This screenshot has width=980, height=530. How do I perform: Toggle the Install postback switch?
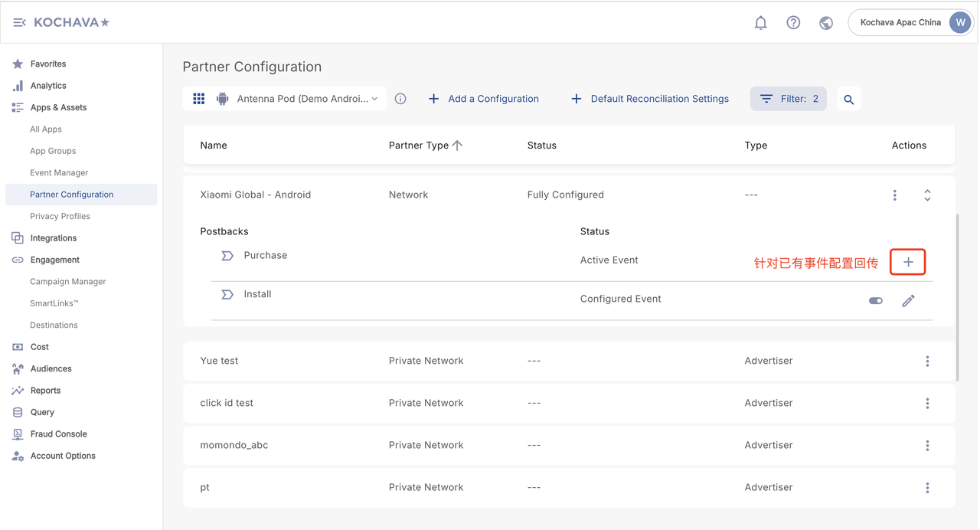click(x=876, y=301)
